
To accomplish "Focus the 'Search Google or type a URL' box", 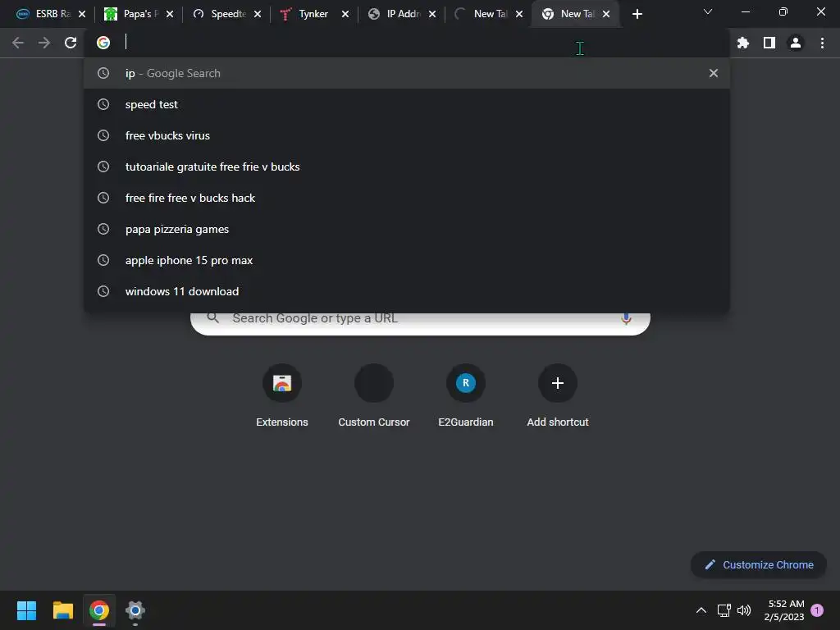I will click(420, 323).
